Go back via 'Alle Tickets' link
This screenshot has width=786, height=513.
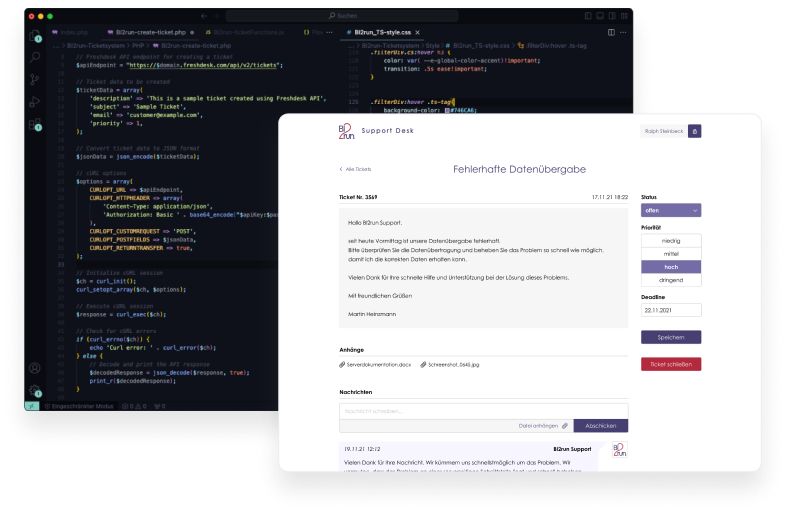[x=355, y=169]
